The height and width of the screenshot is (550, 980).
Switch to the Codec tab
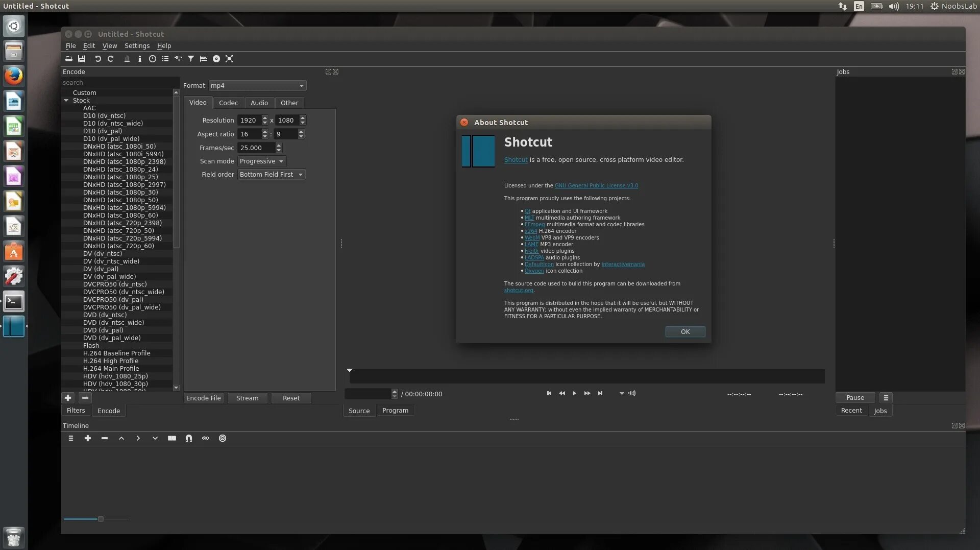(229, 103)
